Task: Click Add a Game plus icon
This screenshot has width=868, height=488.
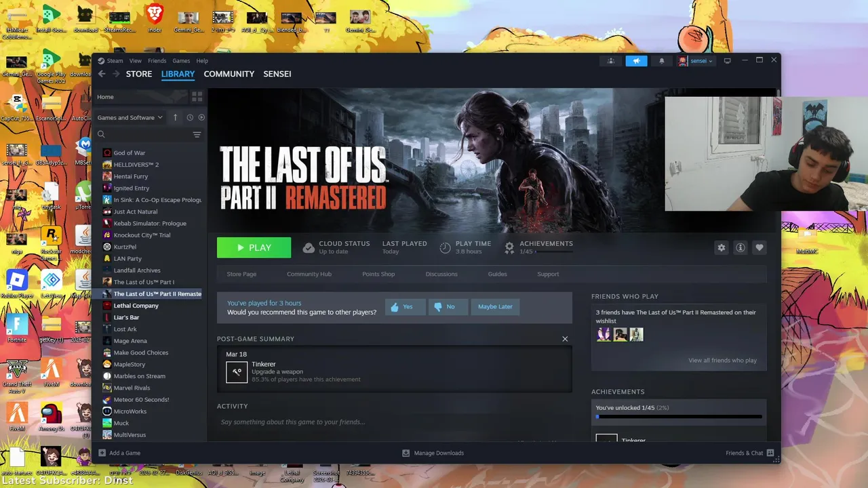Action: (102, 453)
